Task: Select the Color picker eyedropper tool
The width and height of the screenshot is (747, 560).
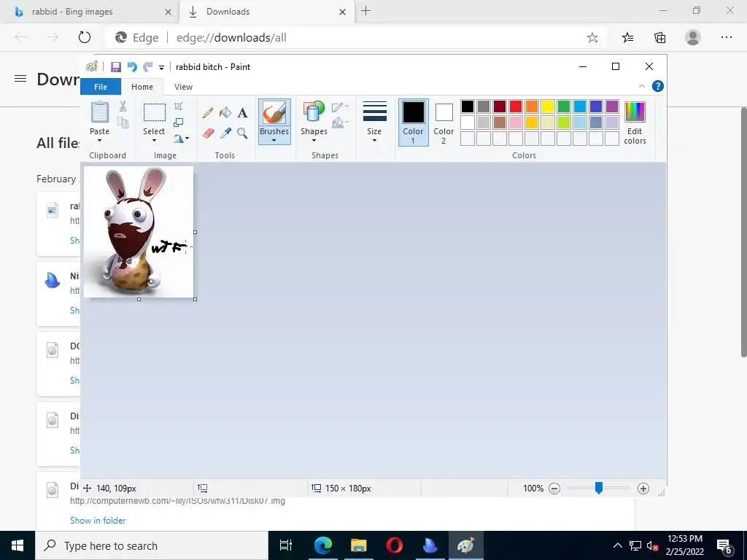Action: click(225, 133)
